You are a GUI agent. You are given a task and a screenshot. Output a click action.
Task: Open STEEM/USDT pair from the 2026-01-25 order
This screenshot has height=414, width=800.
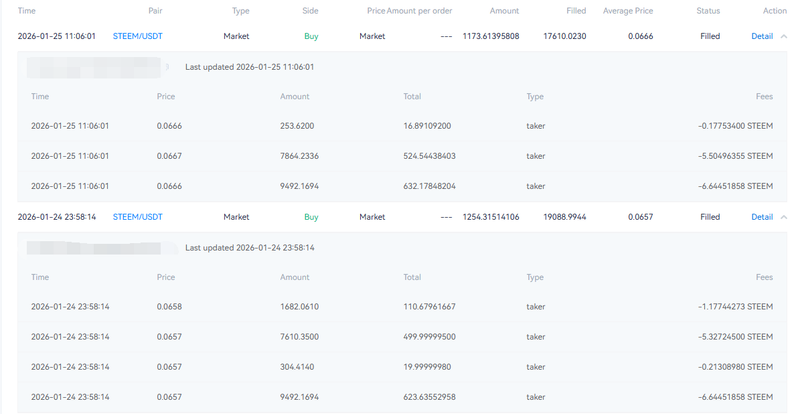click(137, 36)
